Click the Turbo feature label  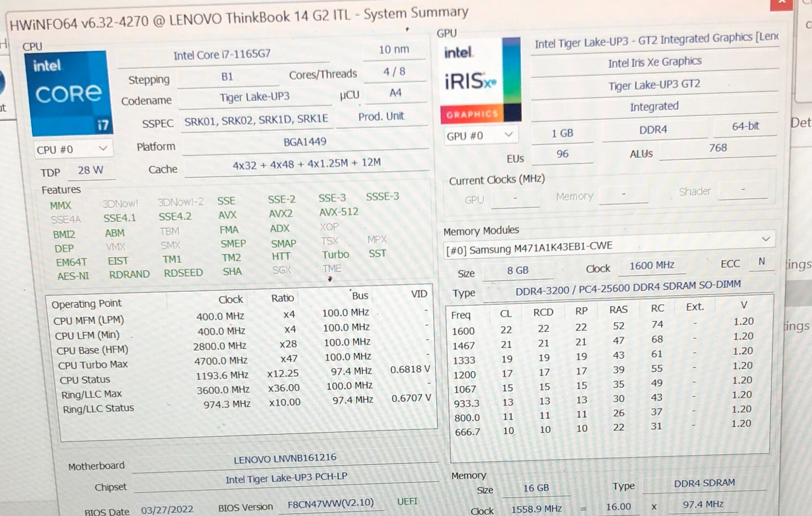click(335, 255)
